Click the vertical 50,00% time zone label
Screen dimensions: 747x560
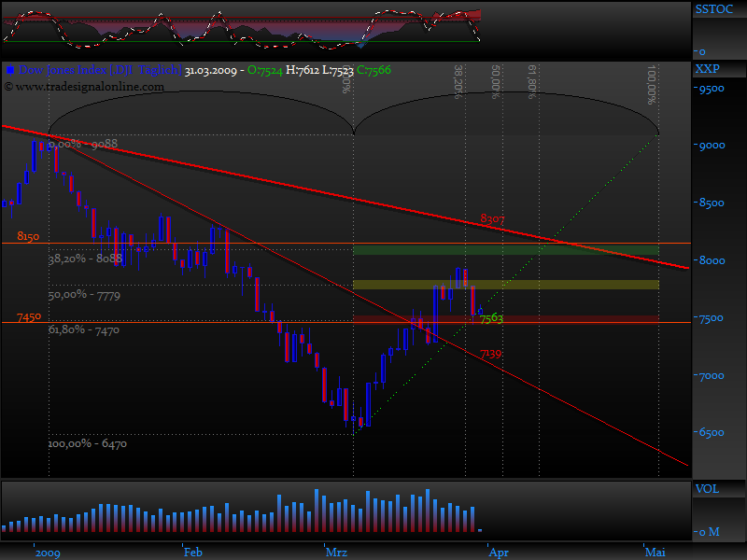[496, 82]
